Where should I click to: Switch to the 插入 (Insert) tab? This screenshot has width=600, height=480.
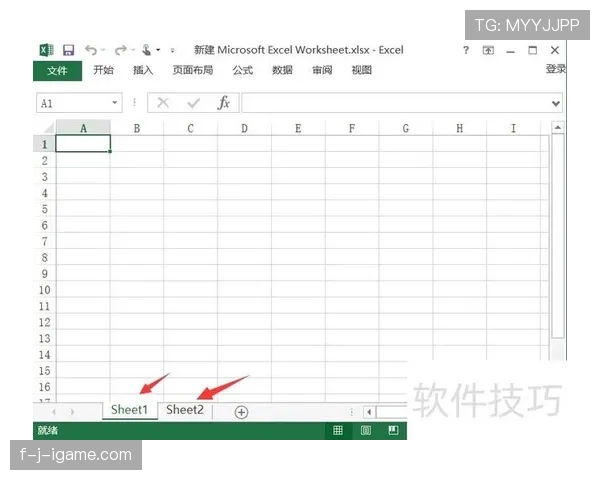pos(143,70)
